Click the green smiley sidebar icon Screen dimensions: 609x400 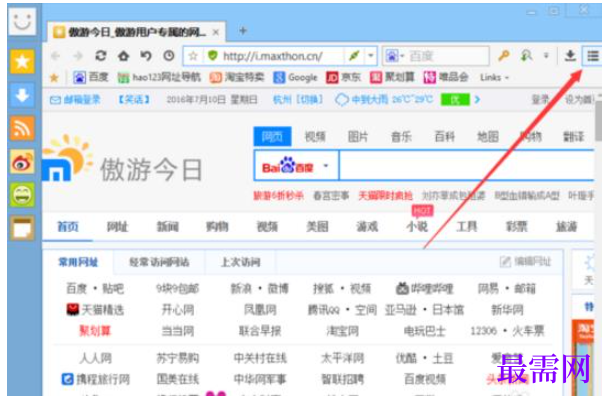pos(22,195)
